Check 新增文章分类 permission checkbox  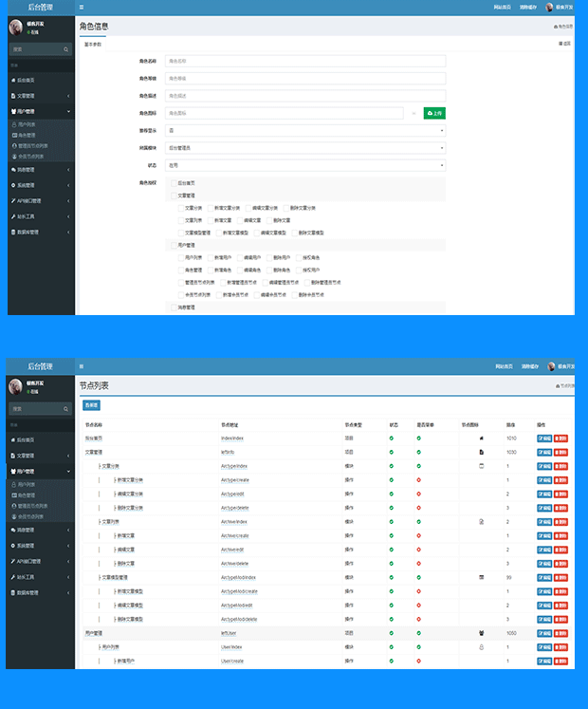click(x=211, y=208)
